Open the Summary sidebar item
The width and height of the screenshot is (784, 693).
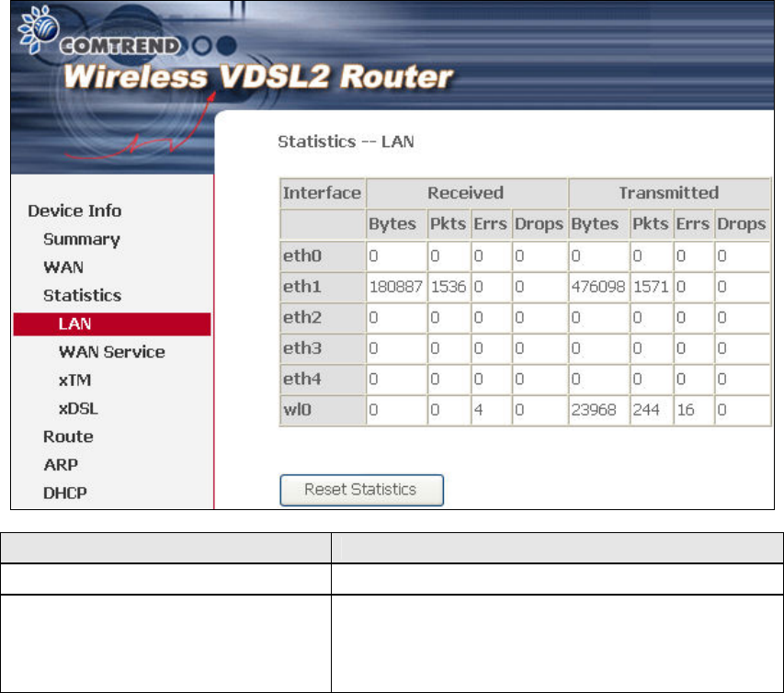pos(82,240)
